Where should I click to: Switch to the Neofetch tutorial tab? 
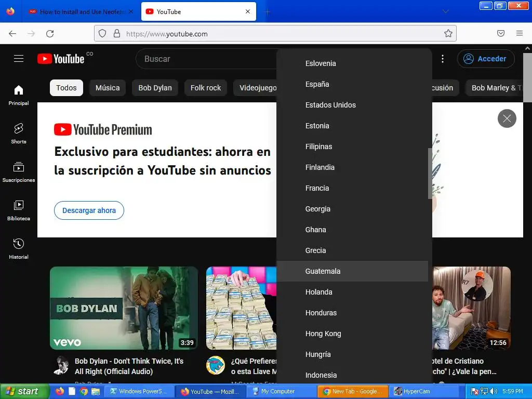(x=81, y=11)
